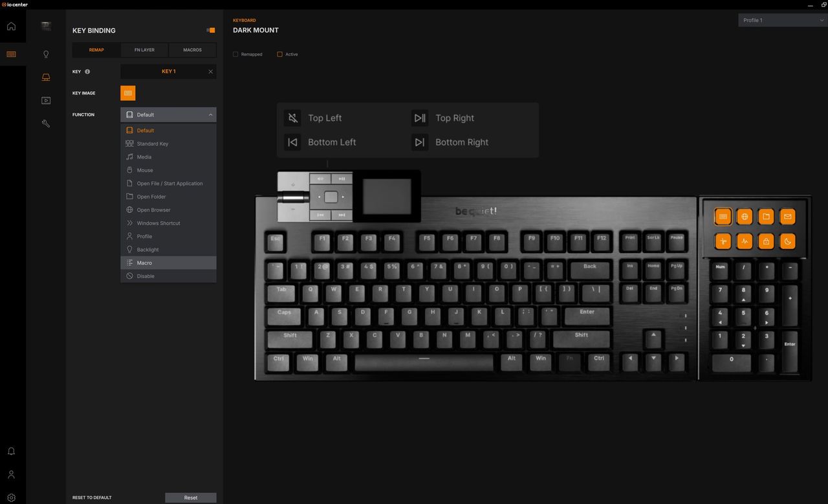The width and height of the screenshot is (828, 504).
Task: Select the orange moon sleep macro key
Action: tap(787, 241)
